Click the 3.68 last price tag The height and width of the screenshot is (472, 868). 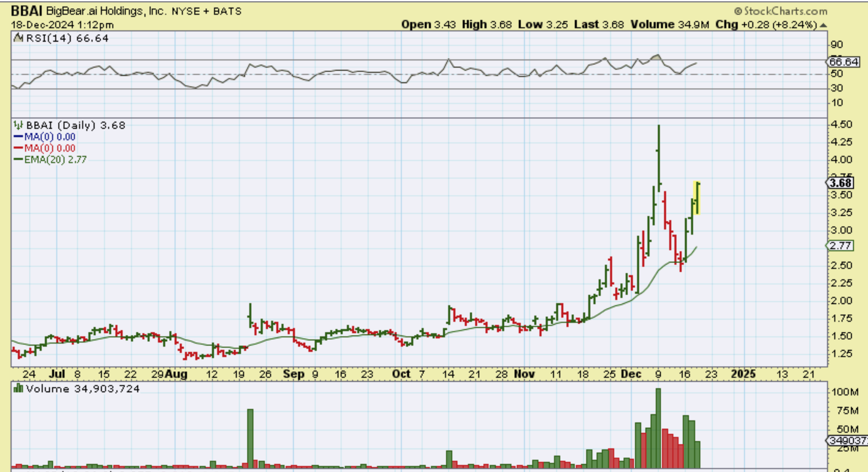click(x=841, y=183)
